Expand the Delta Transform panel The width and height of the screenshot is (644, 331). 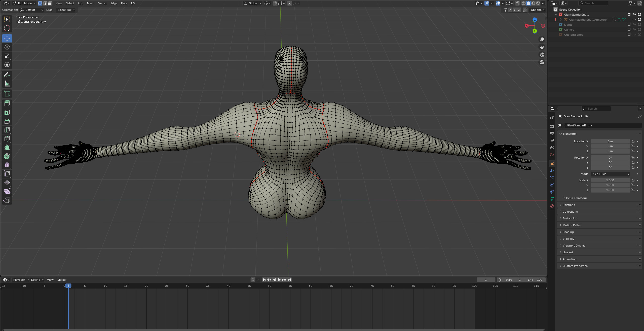(577, 198)
